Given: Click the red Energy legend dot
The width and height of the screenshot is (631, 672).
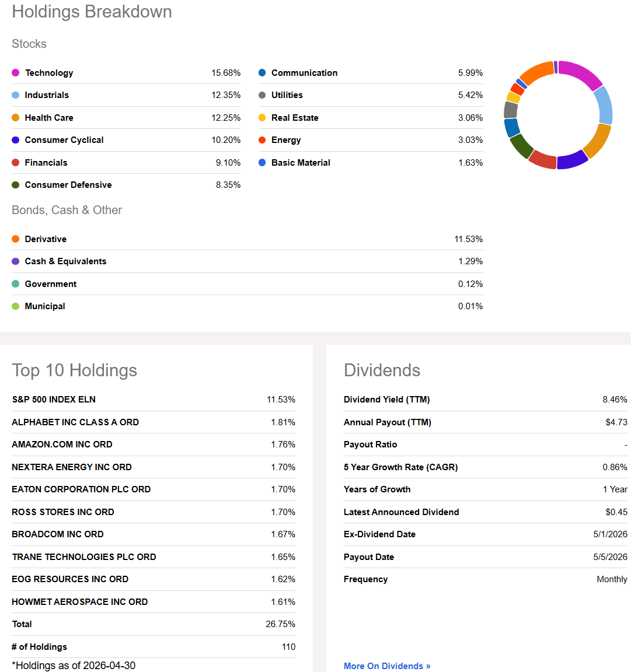Looking at the screenshot, I should pyautogui.click(x=262, y=140).
